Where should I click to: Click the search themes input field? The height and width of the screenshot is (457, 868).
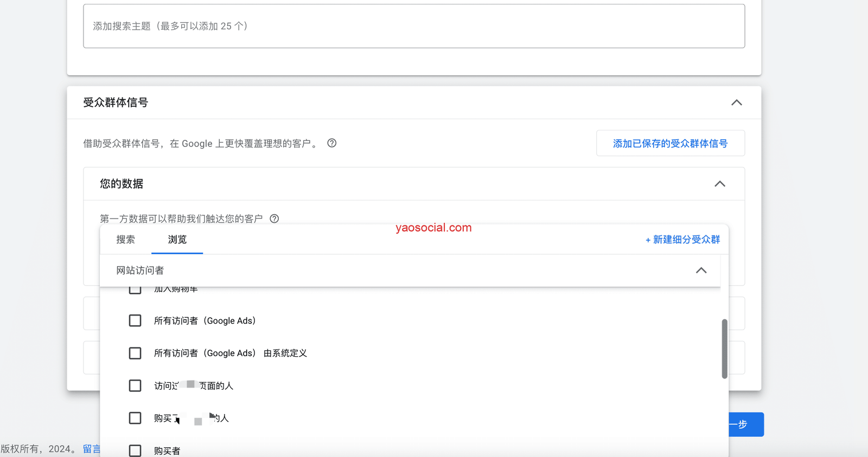tap(413, 26)
